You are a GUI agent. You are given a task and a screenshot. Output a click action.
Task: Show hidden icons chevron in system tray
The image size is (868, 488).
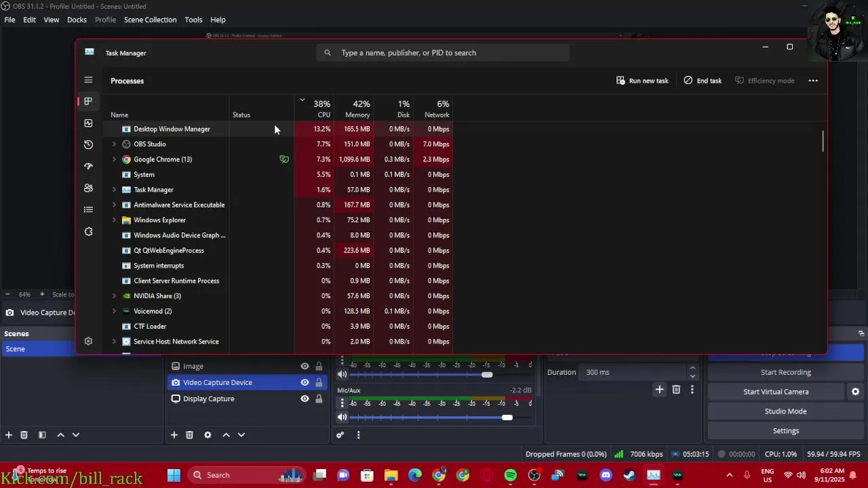tap(730, 475)
